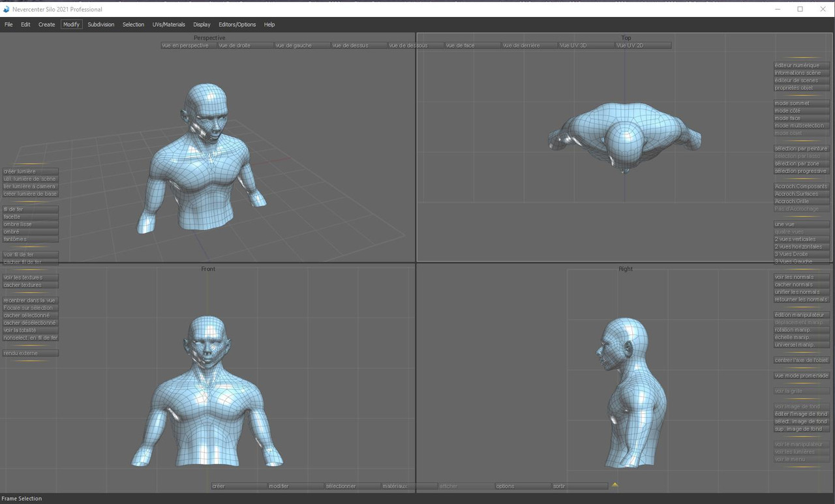835x504 pixels.
Task: Click the 'vue de face' button
Action: point(473,46)
